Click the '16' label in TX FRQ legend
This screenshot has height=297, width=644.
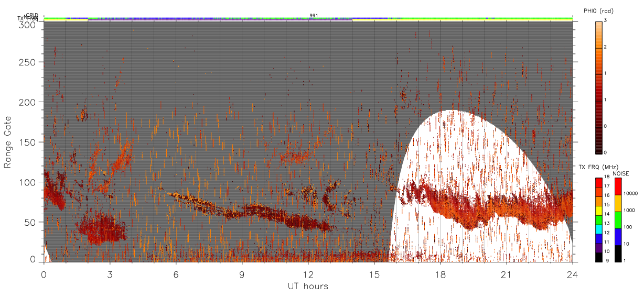[607, 195]
